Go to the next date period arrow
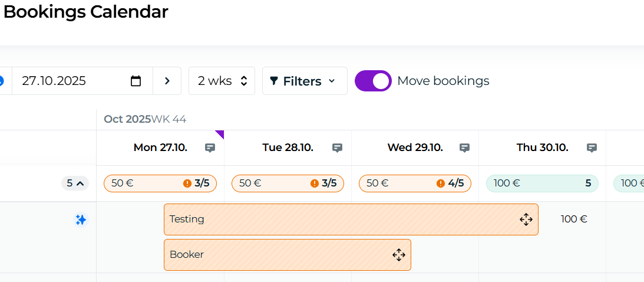Viewport: 644px width, 282px height. (x=167, y=81)
